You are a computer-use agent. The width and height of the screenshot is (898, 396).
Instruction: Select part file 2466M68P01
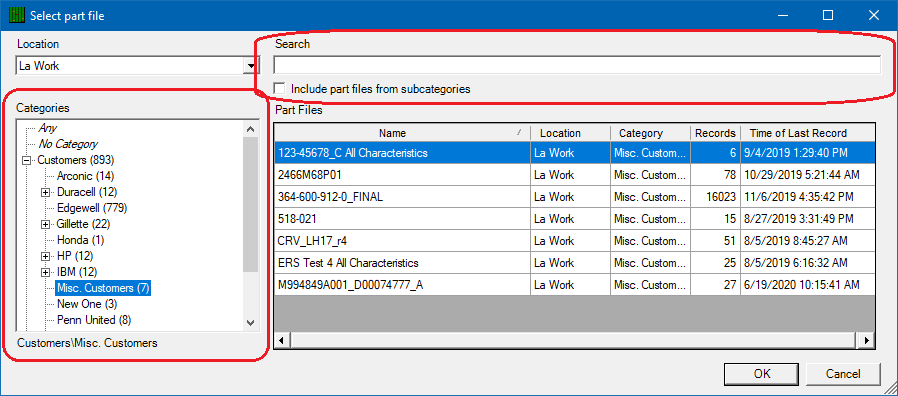[310, 175]
